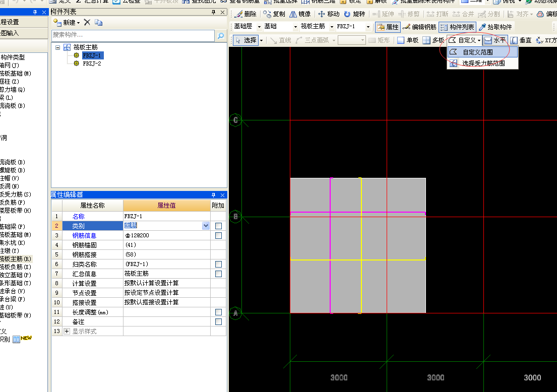Click the 名称 FBZJ-1 value cell
Image resolution: width=557 pixels, height=392 pixels.
click(x=167, y=216)
